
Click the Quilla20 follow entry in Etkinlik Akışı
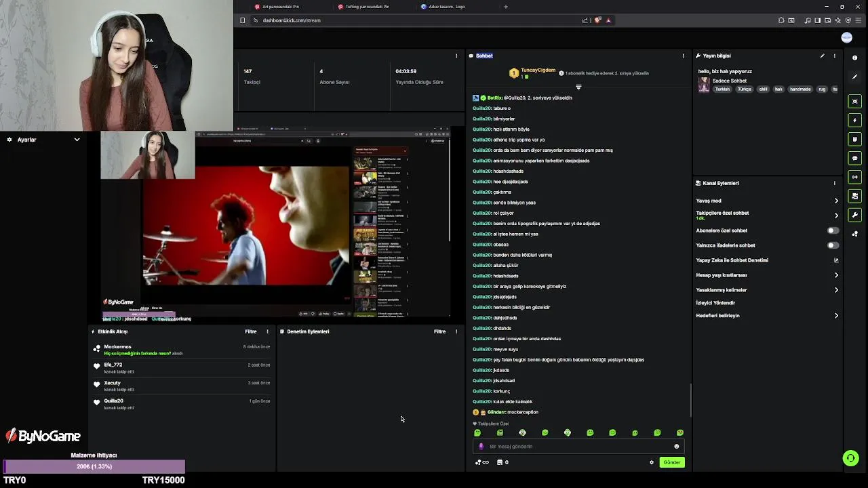(181, 404)
